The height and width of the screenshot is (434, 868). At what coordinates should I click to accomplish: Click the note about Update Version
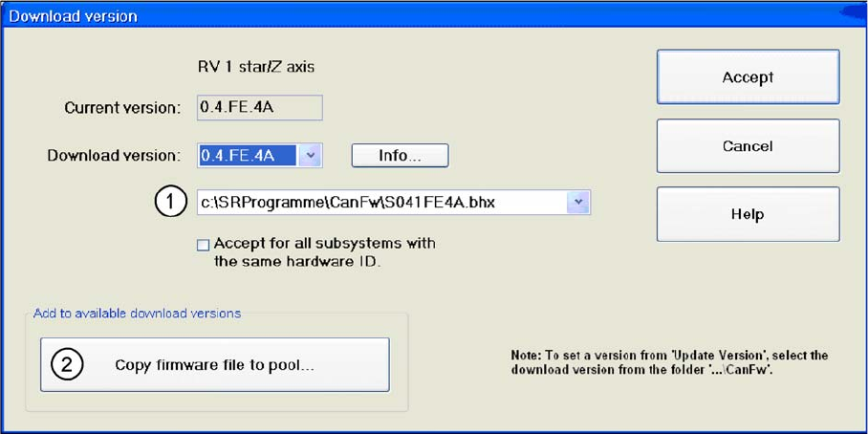(670, 362)
